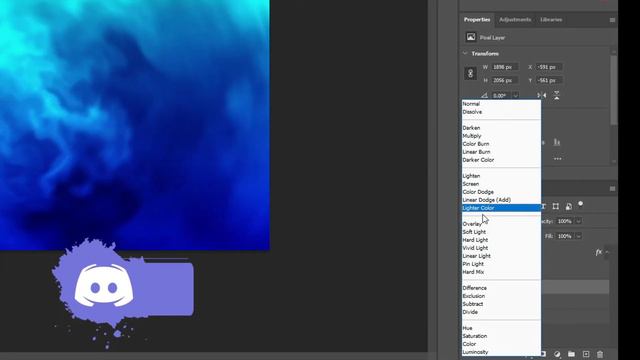
Task: Click the flip horizontal icon in Transform
Action: (x=542, y=96)
